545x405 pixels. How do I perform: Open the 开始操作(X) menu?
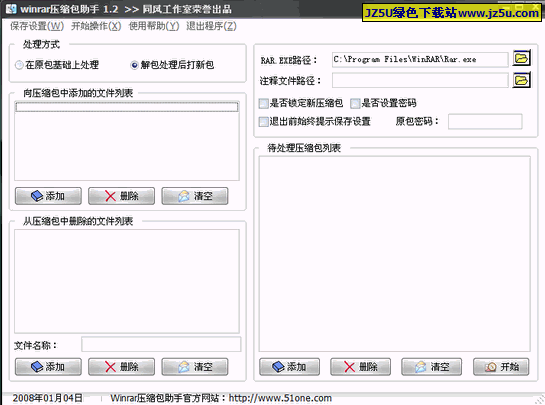pos(96,26)
